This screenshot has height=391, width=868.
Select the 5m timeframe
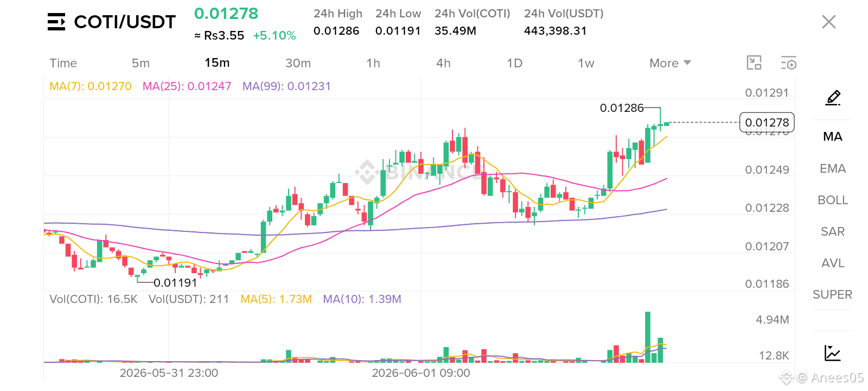click(x=141, y=63)
